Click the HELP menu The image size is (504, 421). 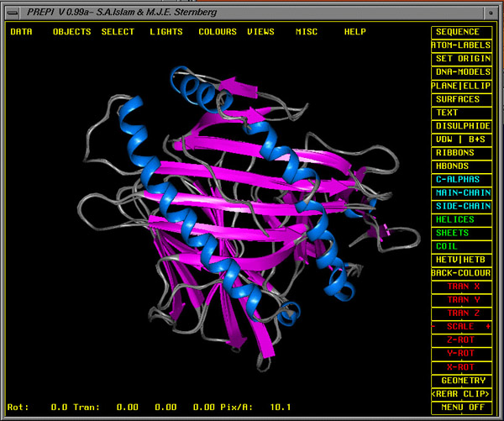click(x=354, y=32)
